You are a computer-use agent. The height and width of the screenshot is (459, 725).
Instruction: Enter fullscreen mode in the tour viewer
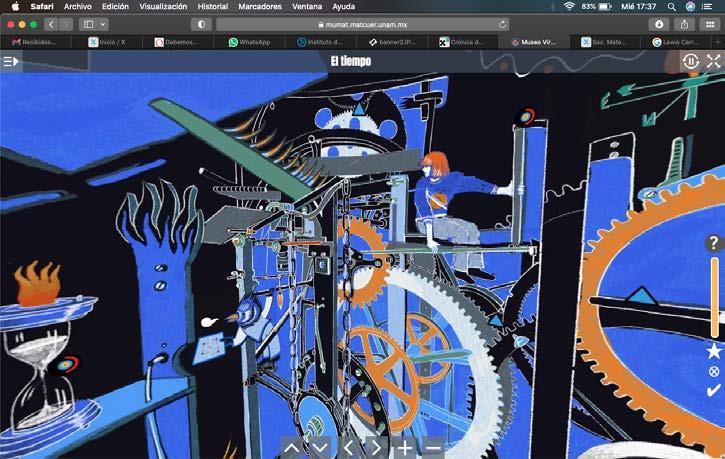click(713, 61)
